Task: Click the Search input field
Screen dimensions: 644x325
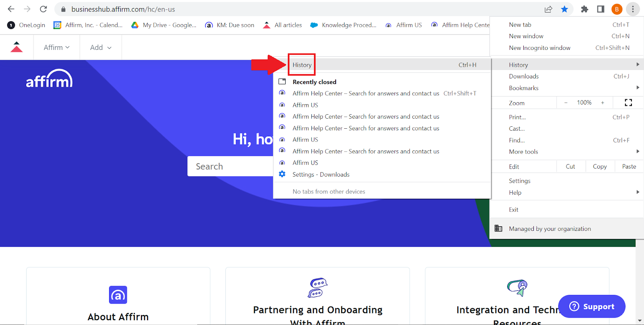Action: pyautogui.click(x=230, y=166)
